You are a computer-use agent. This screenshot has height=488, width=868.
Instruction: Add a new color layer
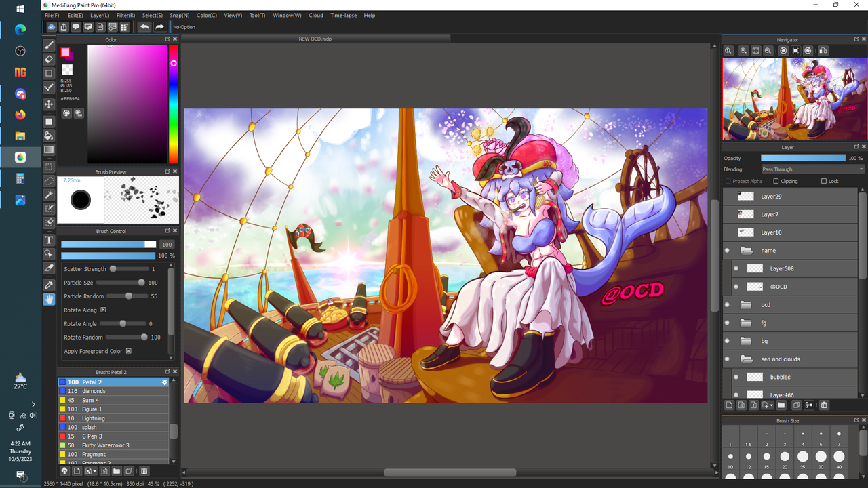click(729, 405)
